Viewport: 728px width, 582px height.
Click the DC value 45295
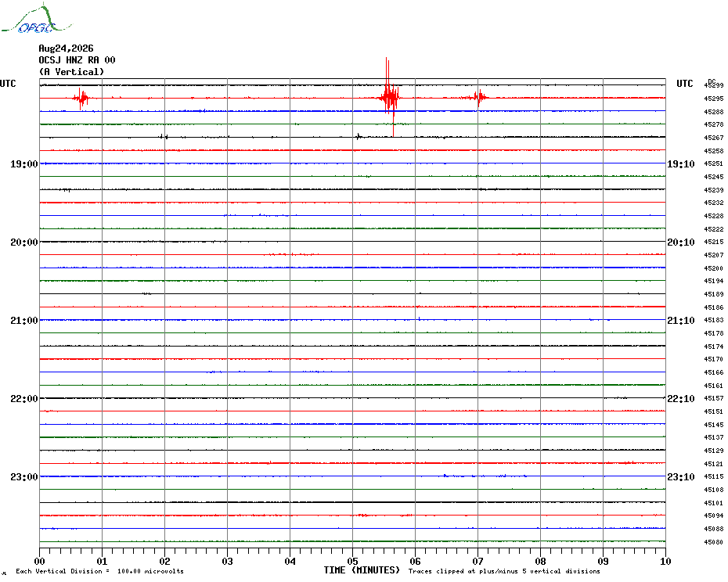pyautogui.click(x=714, y=99)
